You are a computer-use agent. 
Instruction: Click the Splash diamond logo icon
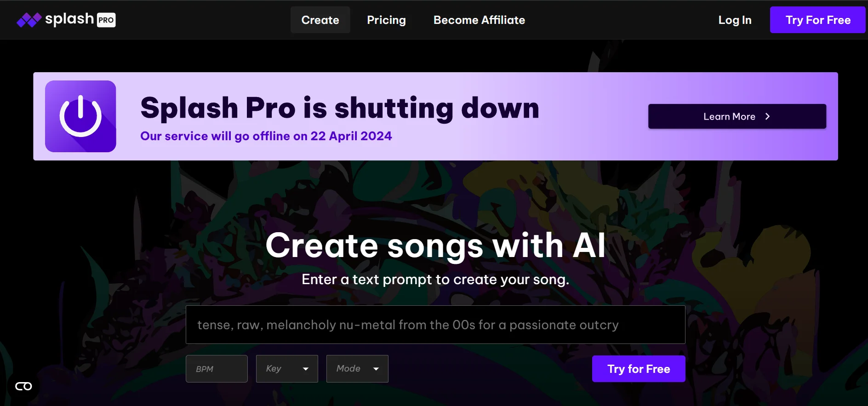[x=29, y=20]
